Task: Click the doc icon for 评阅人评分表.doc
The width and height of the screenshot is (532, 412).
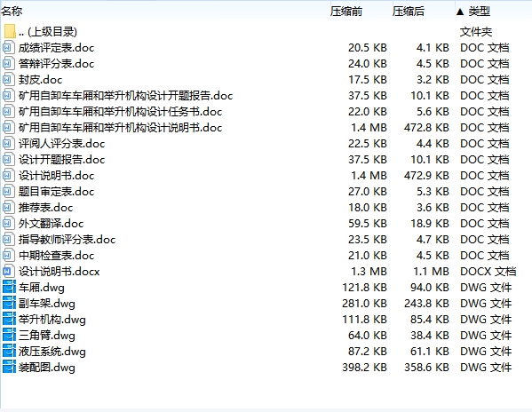Action: click(x=9, y=143)
